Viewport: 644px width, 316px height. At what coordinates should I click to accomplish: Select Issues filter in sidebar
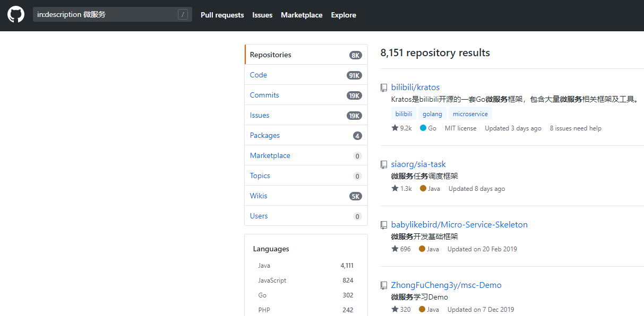[306, 115]
